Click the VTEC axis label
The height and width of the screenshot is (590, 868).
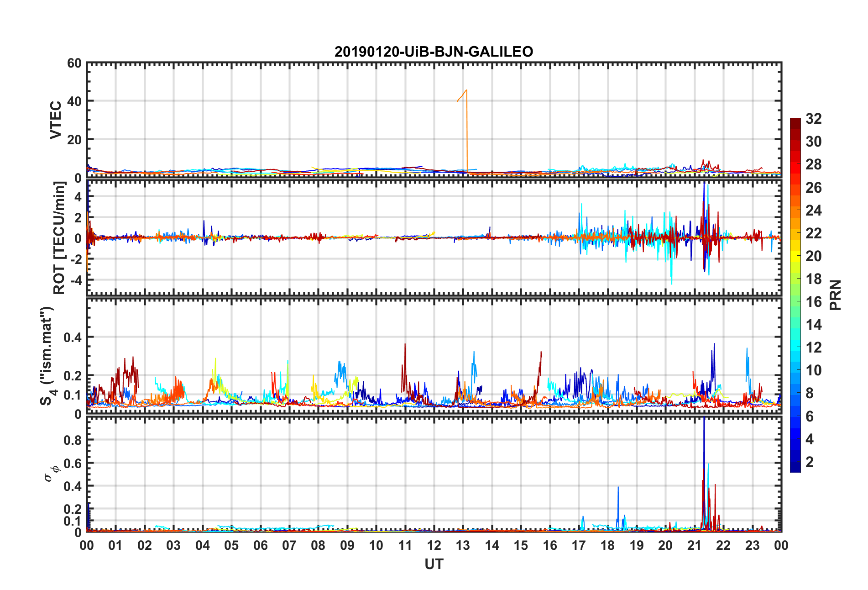[x=56, y=120]
